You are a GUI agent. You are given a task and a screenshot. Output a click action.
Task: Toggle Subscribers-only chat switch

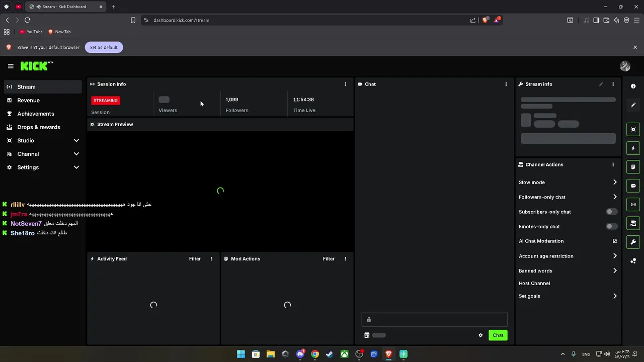(611, 212)
